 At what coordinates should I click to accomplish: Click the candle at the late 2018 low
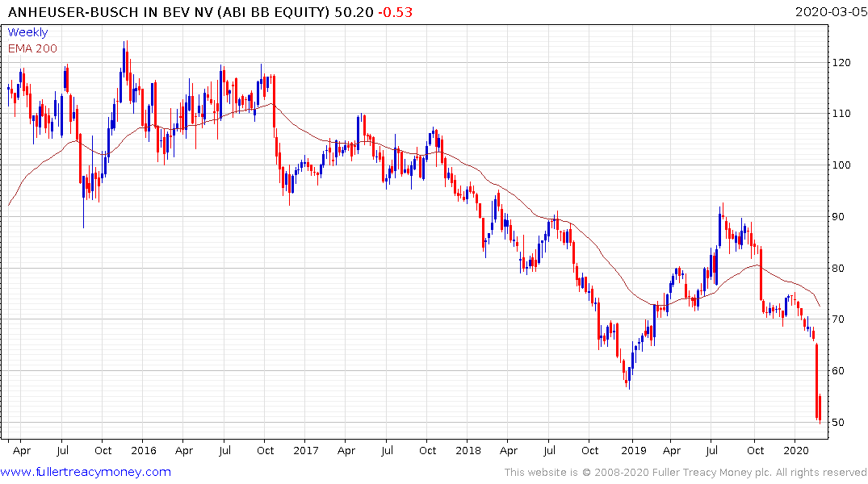point(629,378)
